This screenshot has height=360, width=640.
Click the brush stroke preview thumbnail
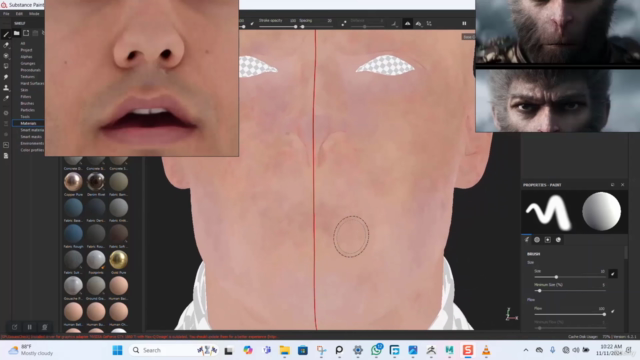pos(547,212)
